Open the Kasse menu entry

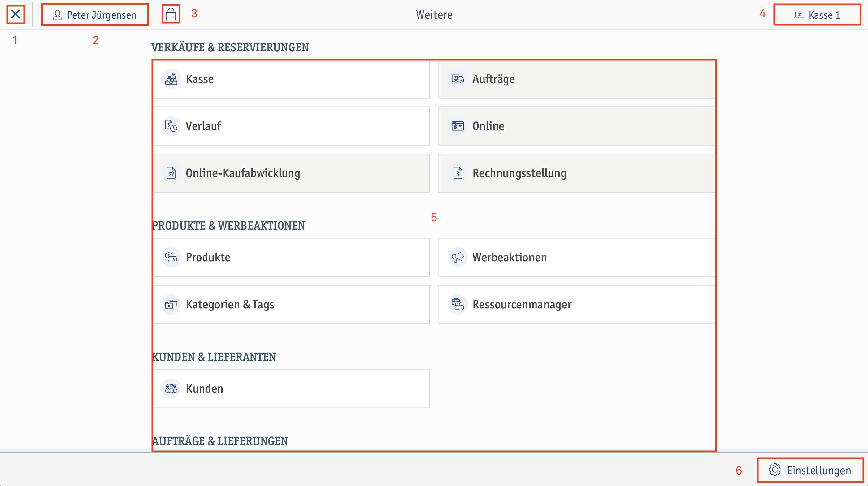pos(292,79)
